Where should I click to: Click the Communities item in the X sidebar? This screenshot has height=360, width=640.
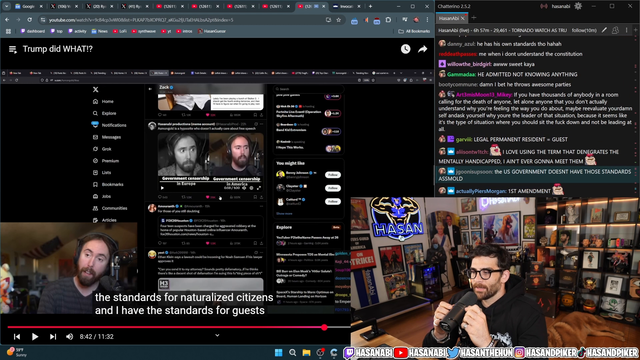click(110, 208)
